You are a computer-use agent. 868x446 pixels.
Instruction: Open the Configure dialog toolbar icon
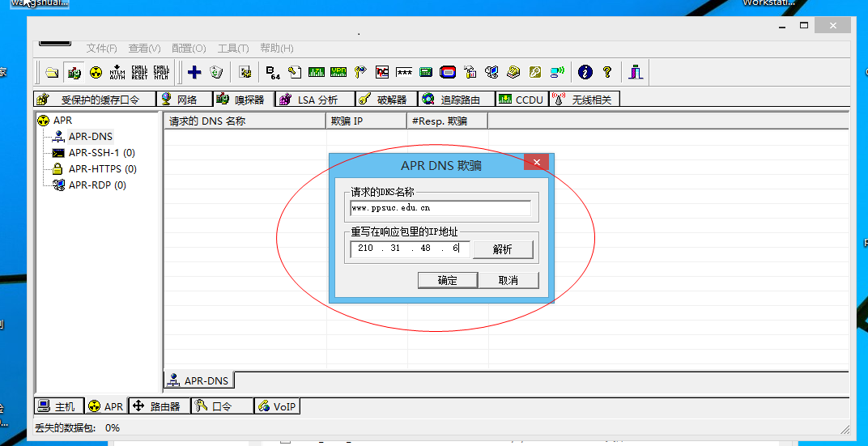245,72
